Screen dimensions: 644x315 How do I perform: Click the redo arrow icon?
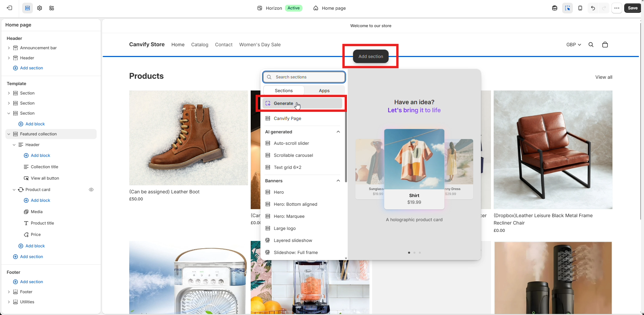pos(604,8)
